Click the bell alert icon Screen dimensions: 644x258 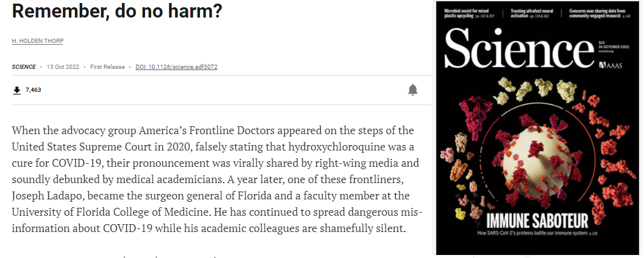(413, 90)
